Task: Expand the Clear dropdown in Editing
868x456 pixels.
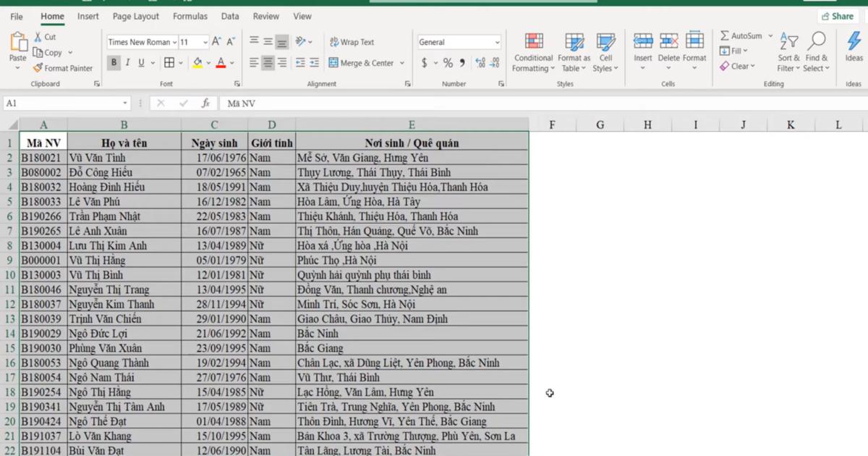Action: (752, 66)
